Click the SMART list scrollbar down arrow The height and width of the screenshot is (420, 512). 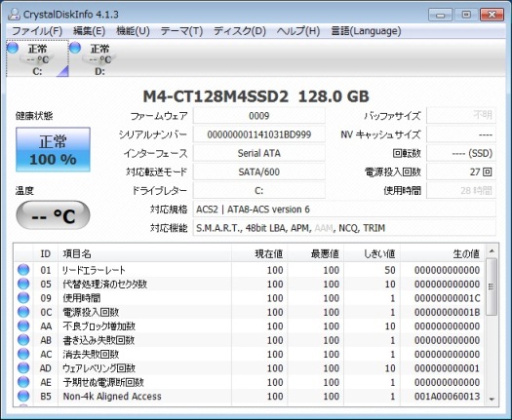tap(492, 400)
